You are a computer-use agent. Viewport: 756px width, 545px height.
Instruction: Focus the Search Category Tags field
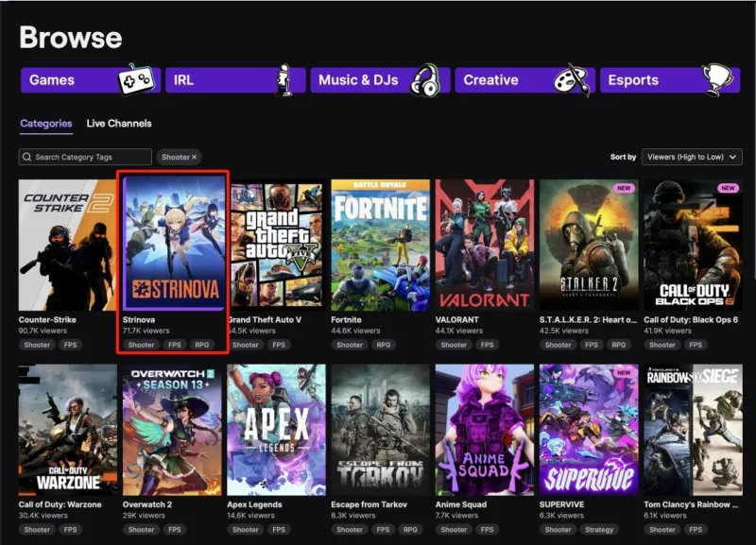[85, 157]
